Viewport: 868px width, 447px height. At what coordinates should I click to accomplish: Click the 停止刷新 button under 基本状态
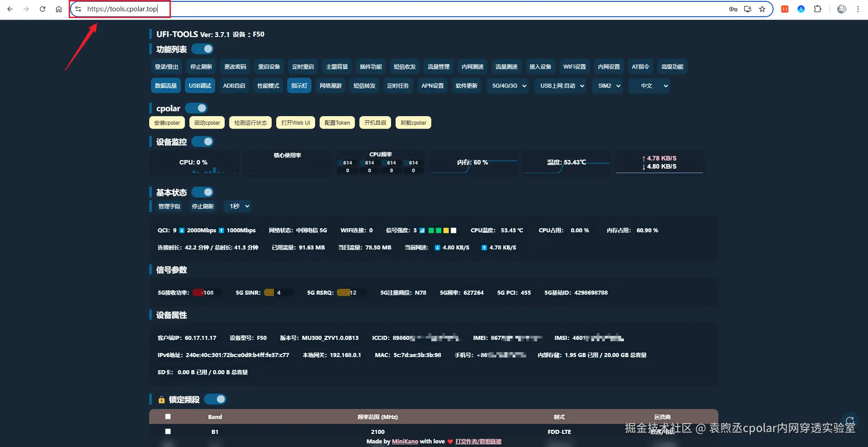(203, 207)
